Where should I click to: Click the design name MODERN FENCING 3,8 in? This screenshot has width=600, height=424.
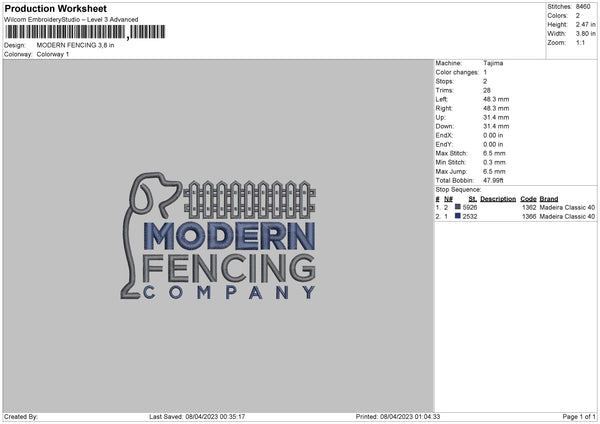[x=75, y=45]
